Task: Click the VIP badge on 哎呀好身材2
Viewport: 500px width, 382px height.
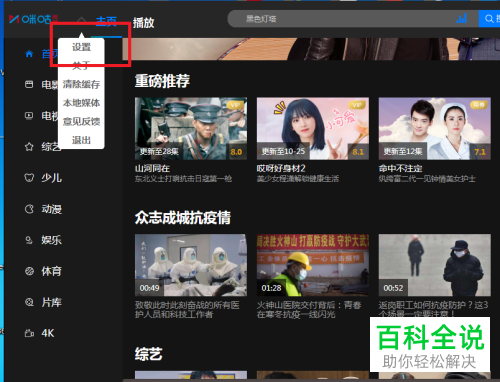Action: [357, 105]
